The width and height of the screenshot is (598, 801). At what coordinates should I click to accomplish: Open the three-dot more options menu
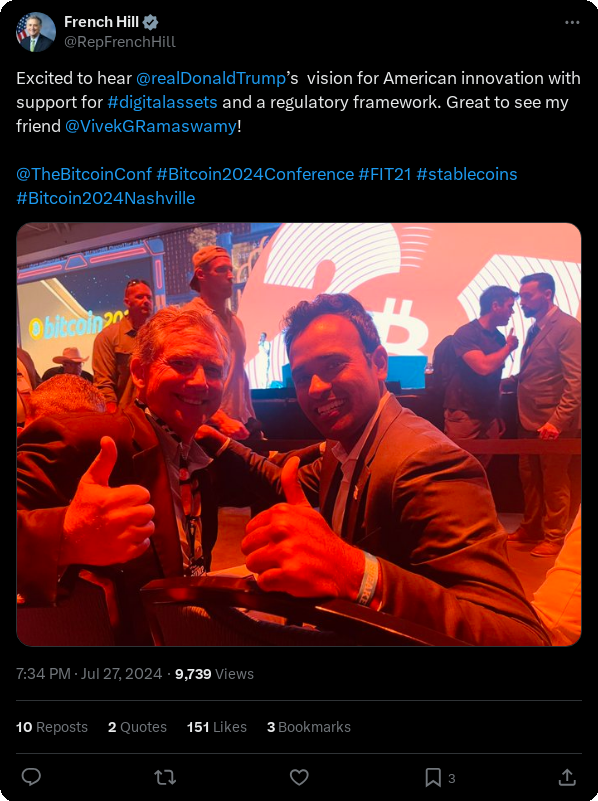(x=572, y=22)
